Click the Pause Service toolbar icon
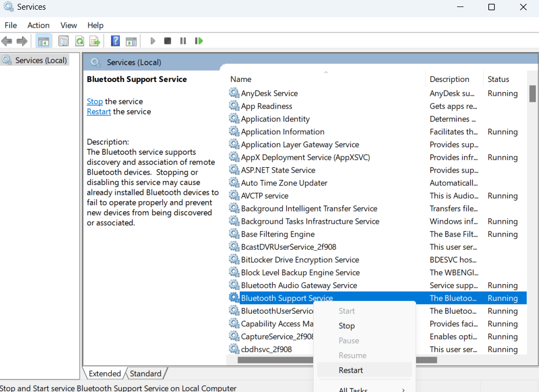Image resolution: width=539 pixels, height=392 pixels. pyautogui.click(x=183, y=41)
